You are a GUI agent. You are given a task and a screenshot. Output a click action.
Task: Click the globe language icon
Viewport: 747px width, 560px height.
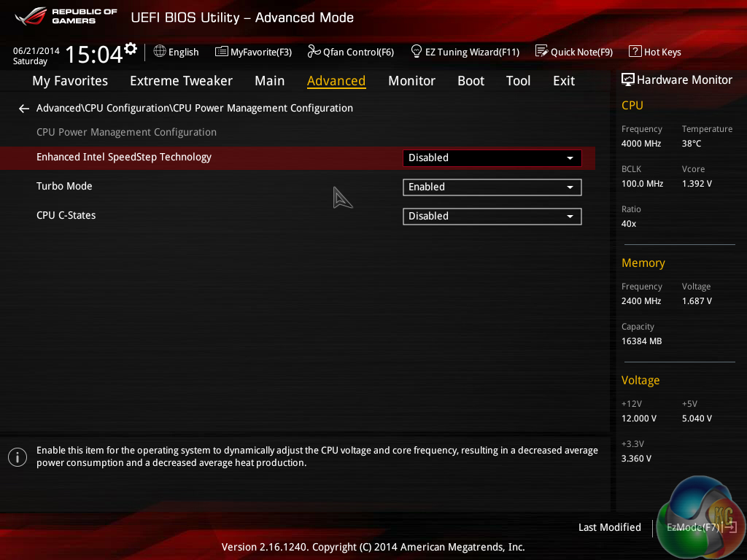[160, 51]
